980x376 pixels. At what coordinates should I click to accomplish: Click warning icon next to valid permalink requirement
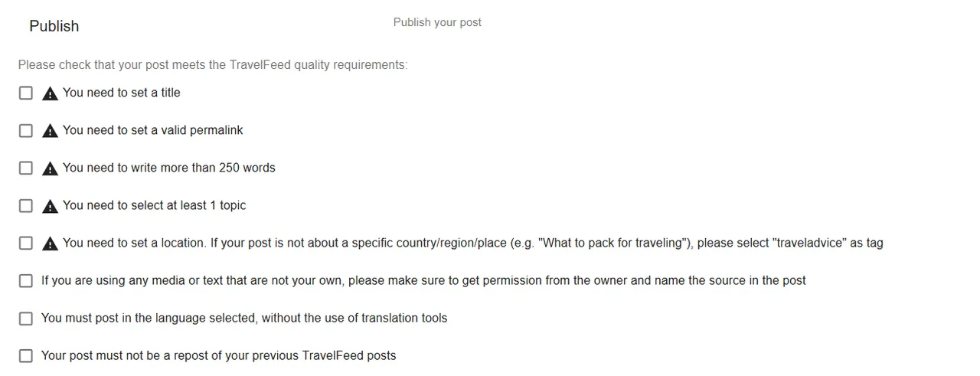[50, 131]
